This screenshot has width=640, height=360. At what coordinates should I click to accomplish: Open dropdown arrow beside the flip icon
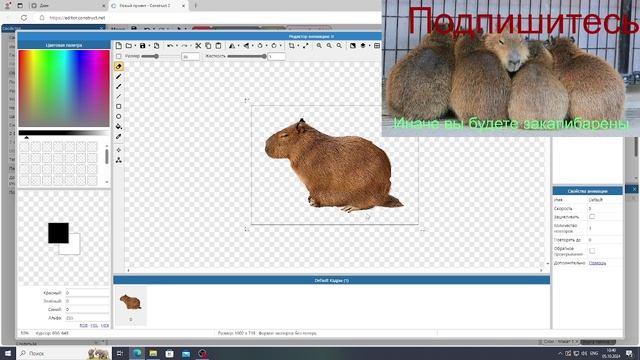point(253,46)
